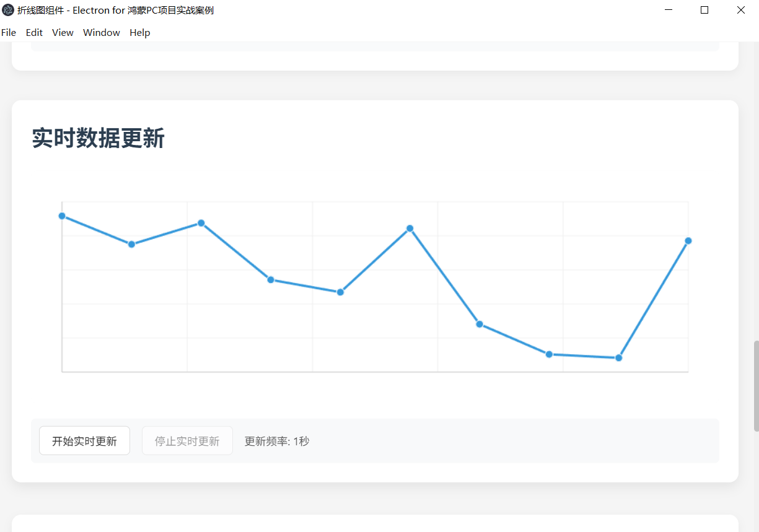The image size is (759, 532).
Task: Close the application window
Action: coord(741,10)
